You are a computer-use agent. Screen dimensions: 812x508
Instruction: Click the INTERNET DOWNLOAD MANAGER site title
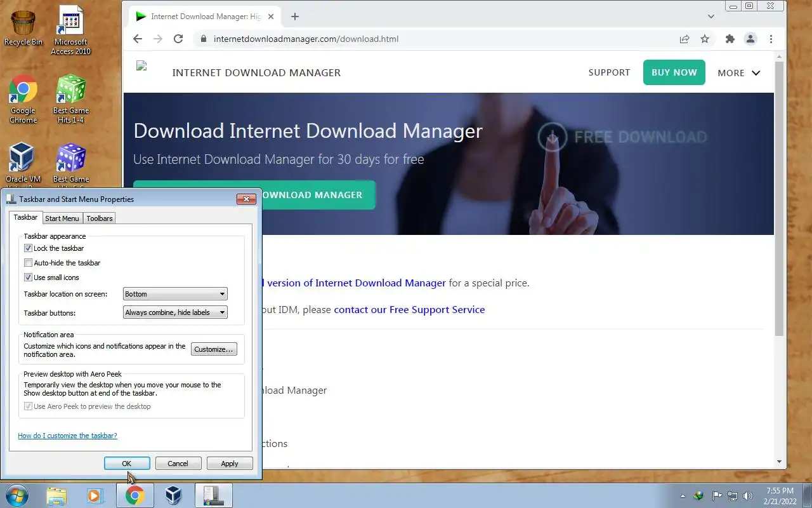tap(256, 72)
